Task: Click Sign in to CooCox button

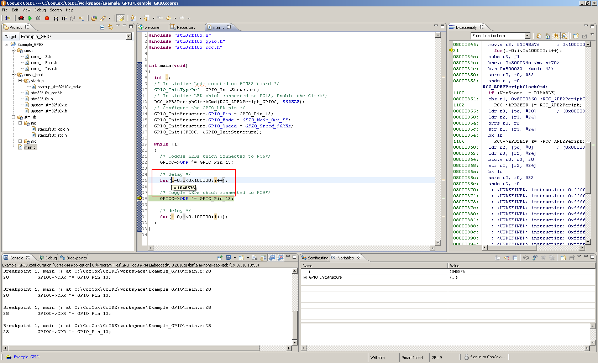Action: tap(484, 357)
